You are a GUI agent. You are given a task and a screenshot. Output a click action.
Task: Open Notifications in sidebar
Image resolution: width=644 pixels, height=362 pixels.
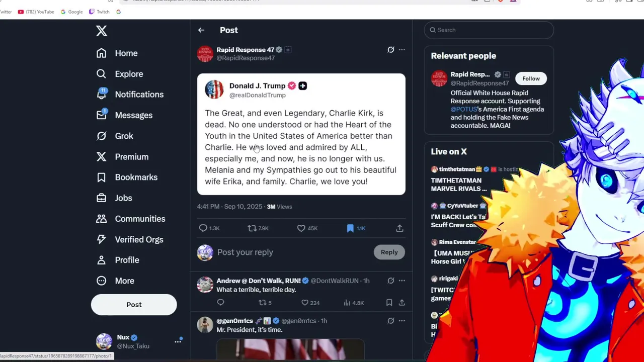[x=130, y=95]
